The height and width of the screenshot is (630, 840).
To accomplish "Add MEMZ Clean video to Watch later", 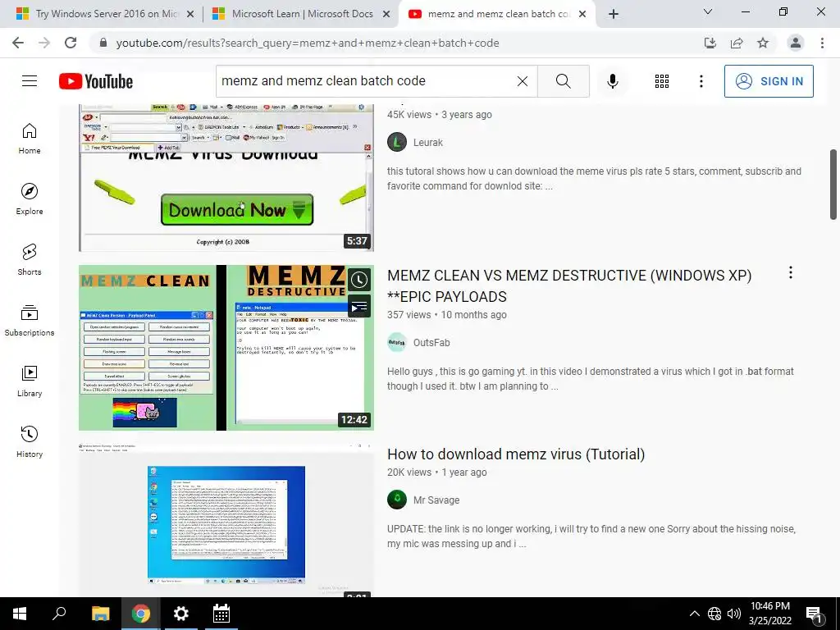I will point(359,280).
